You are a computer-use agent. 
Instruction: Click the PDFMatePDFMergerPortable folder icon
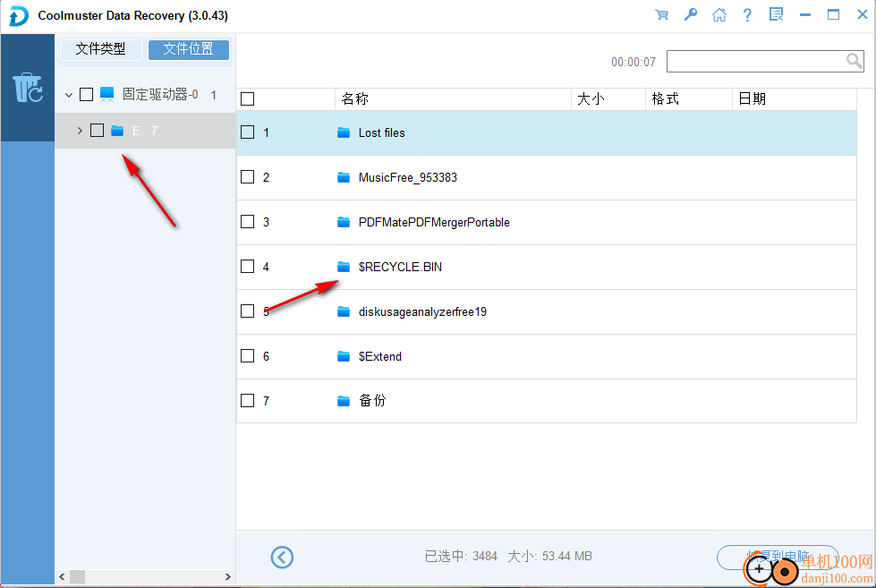[x=344, y=222]
